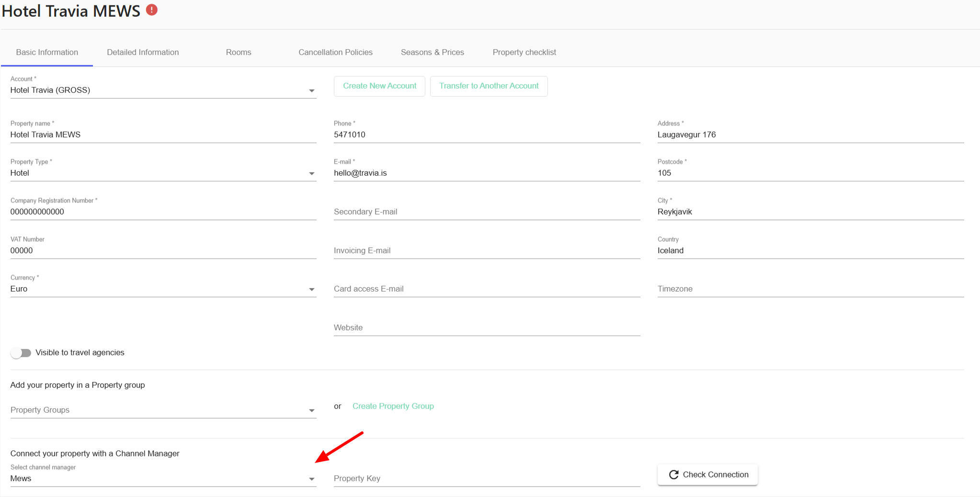980x497 pixels.
Task: Go to the Rooms tab
Action: coord(239,52)
